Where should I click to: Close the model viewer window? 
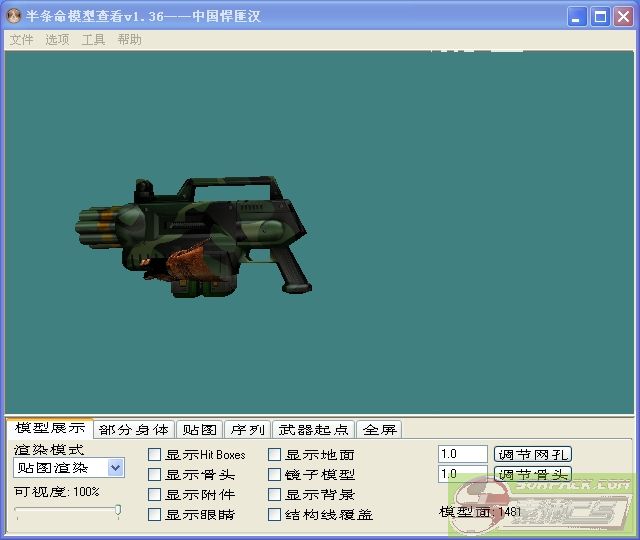point(623,17)
